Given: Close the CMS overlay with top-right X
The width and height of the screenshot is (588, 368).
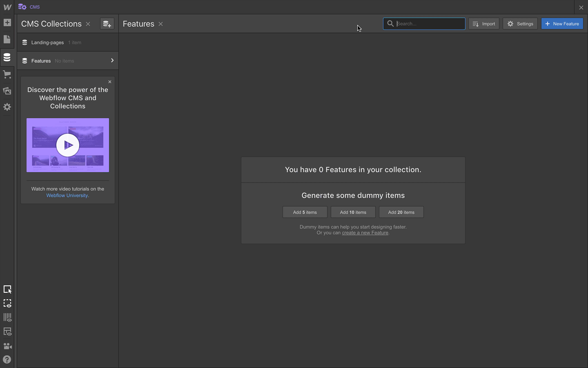Looking at the screenshot, I should point(581,7).
